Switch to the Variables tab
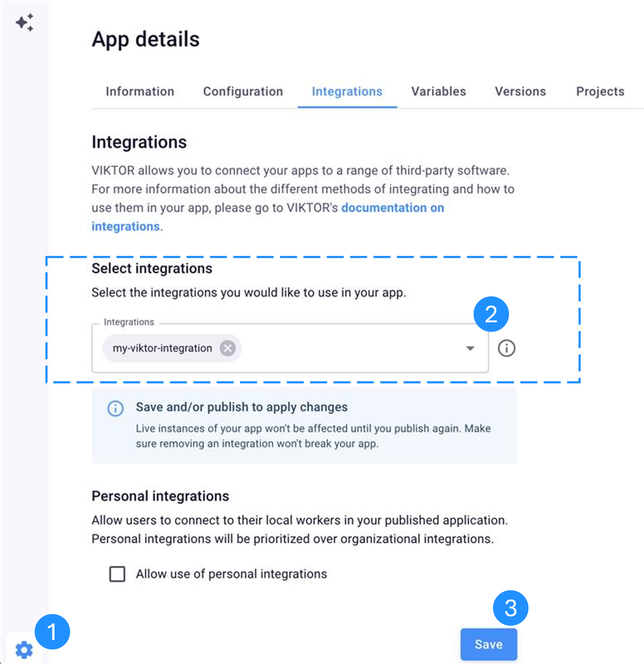This screenshot has height=664, width=644. tap(439, 91)
